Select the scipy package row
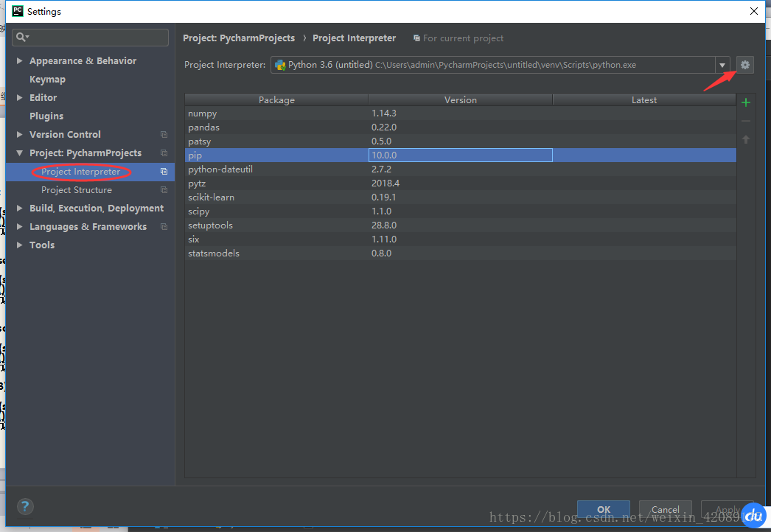 [x=460, y=211]
